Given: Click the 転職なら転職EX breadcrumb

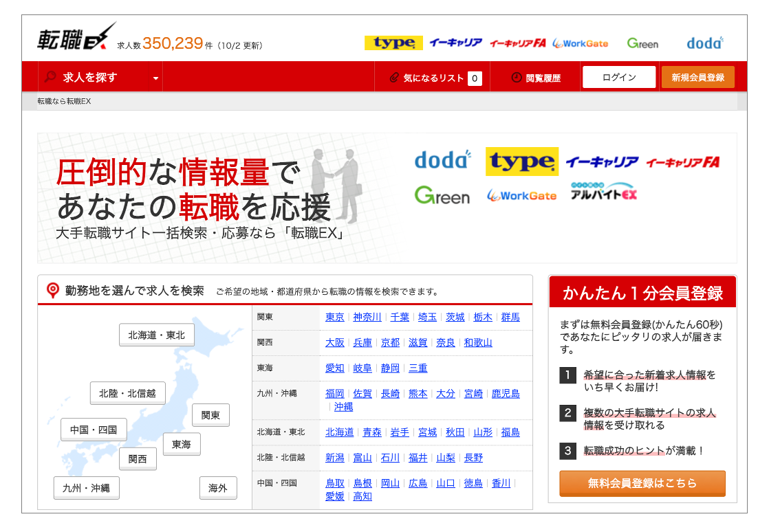Looking at the screenshot, I should [x=64, y=102].
